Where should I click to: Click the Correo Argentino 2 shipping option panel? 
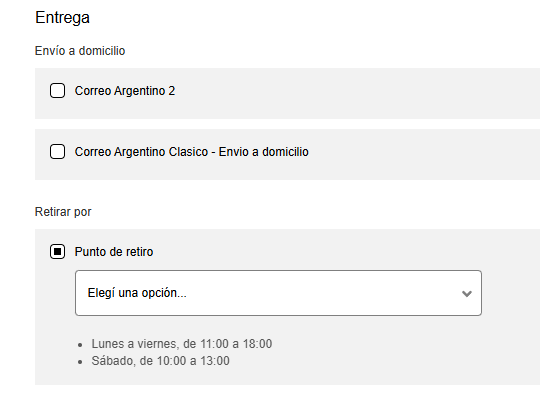288,93
